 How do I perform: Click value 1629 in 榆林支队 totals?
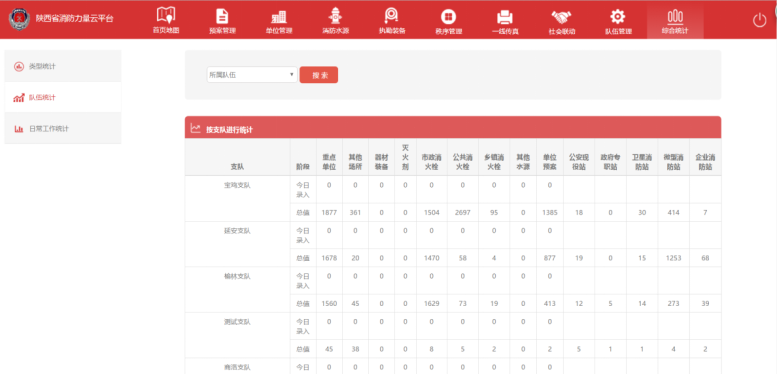(431, 304)
